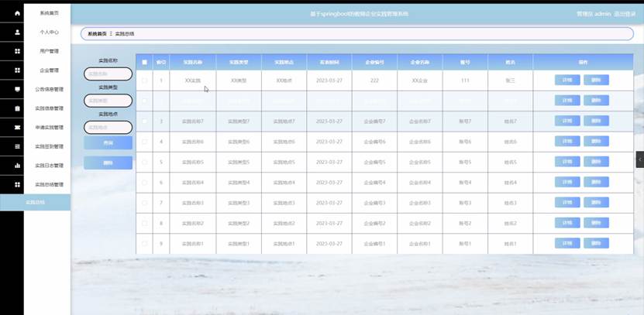Click 删除 for row 实践名称6
This screenshot has height=315, width=644.
click(596, 141)
